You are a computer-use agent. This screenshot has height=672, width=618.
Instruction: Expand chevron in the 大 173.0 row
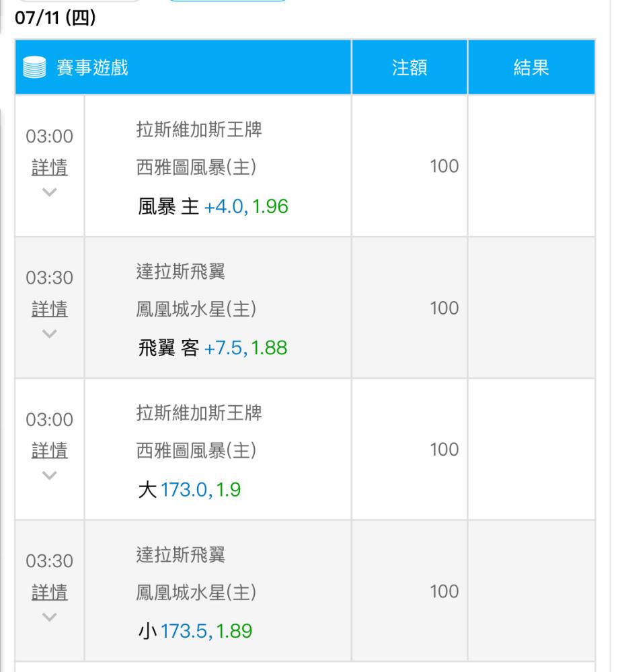click(49, 475)
